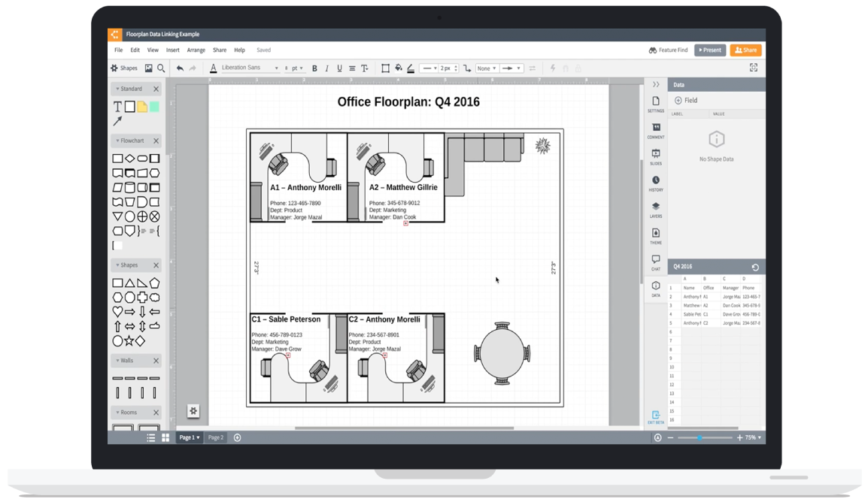
Task: Click the redo arrow icon
Action: tap(193, 68)
